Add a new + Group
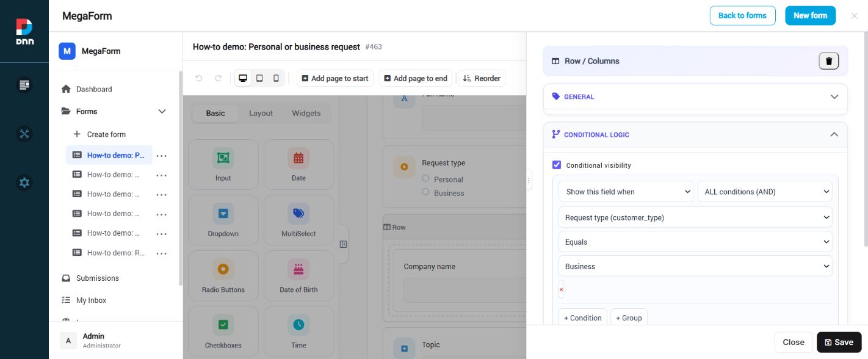Screen dimensions: 868x359 point(629,317)
